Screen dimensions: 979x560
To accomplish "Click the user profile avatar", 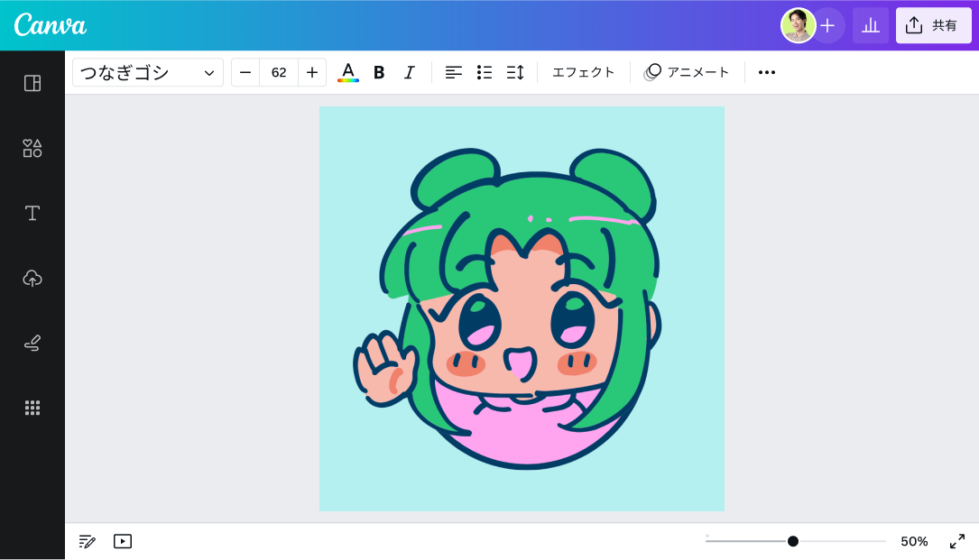I will coord(798,25).
